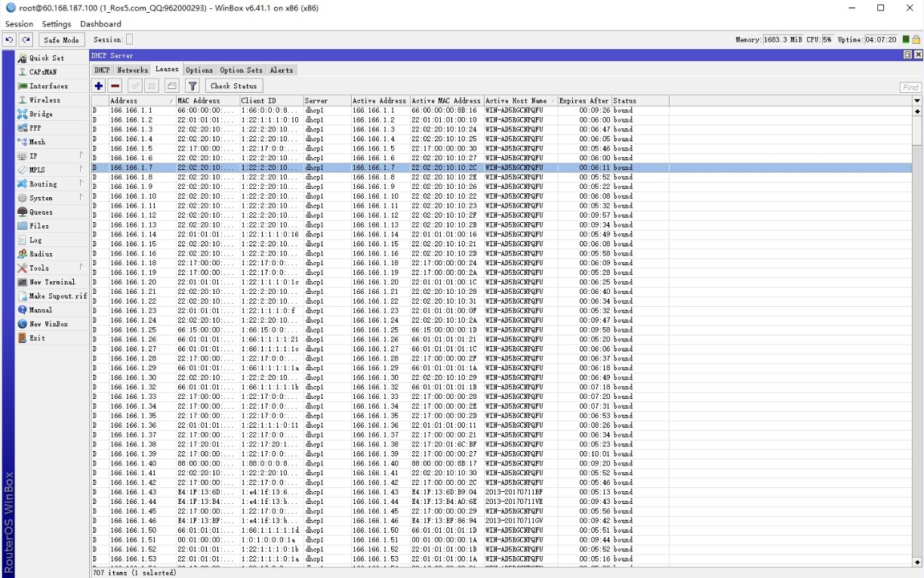Open the Session menu
The height and width of the screenshot is (578, 924).
click(19, 24)
